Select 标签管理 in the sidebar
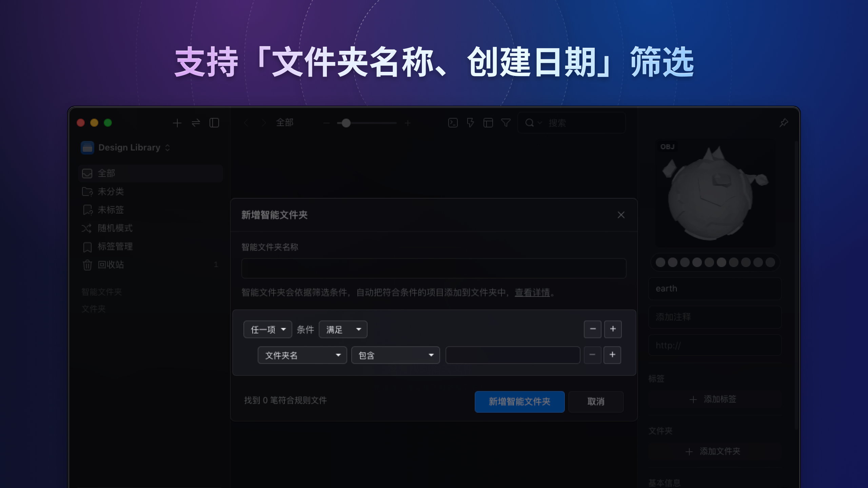The width and height of the screenshot is (868, 488). tap(115, 246)
